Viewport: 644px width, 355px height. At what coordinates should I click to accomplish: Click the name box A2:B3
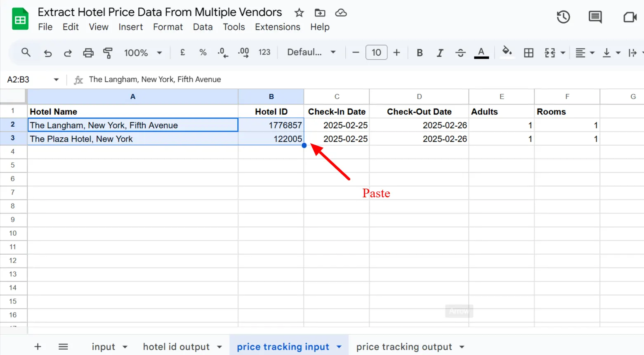(x=19, y=79)
